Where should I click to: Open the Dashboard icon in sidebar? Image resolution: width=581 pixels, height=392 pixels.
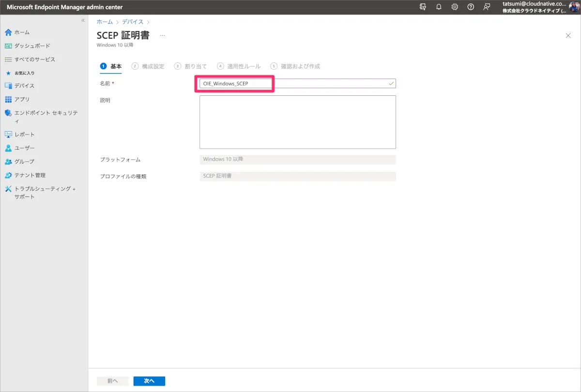pyautogui.click(x=8, y=46)
